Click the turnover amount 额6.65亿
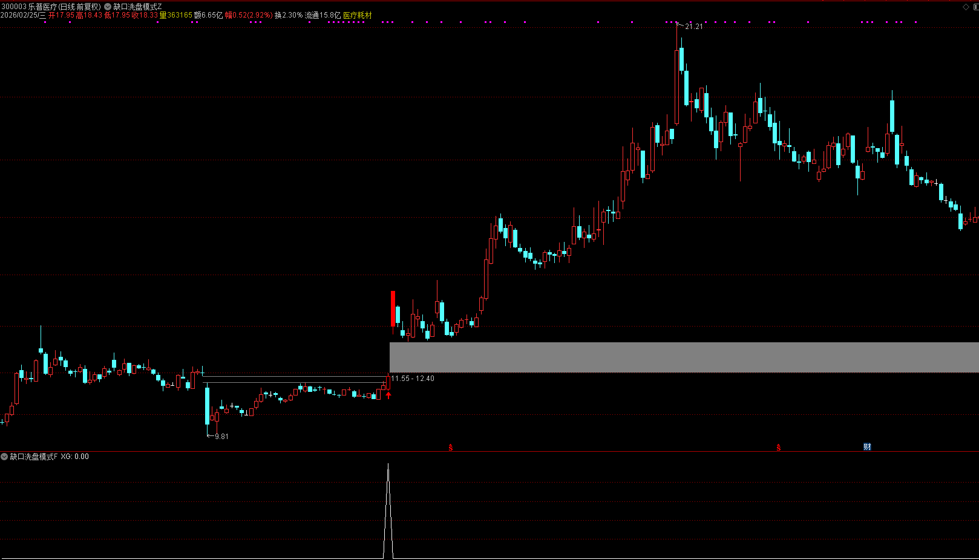 [208, 15]
